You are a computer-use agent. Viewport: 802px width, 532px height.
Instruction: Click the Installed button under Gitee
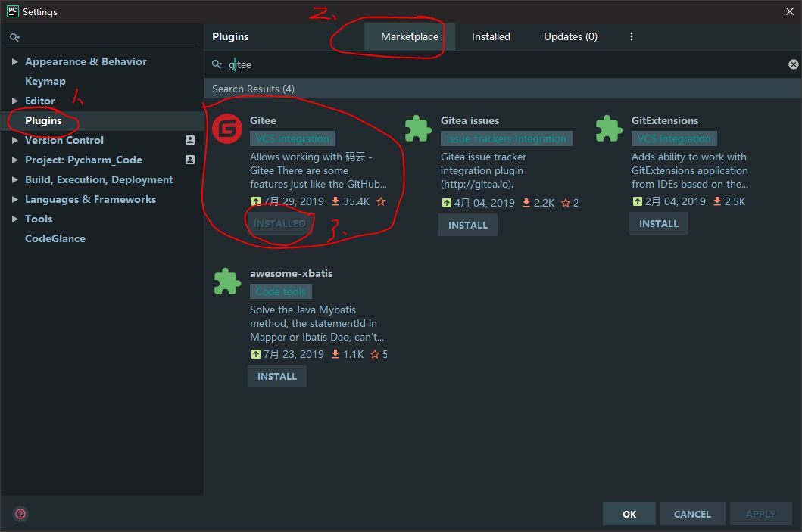[x=279, y=224]
